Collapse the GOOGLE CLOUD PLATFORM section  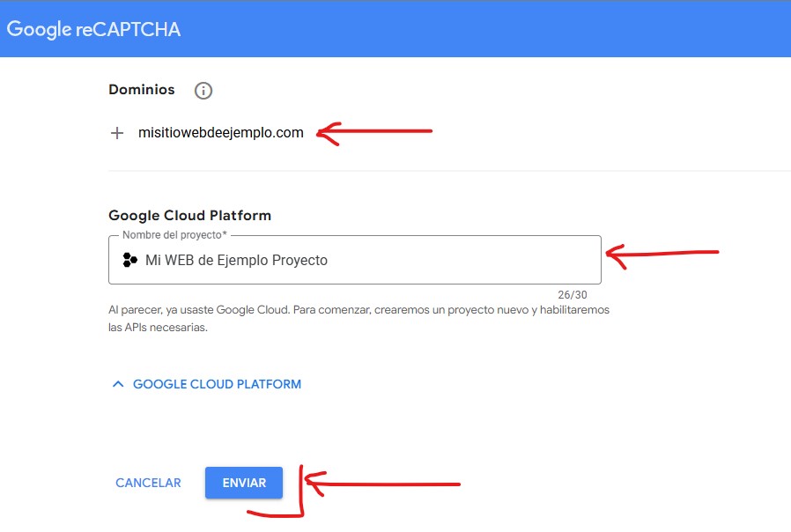[206, 384]
